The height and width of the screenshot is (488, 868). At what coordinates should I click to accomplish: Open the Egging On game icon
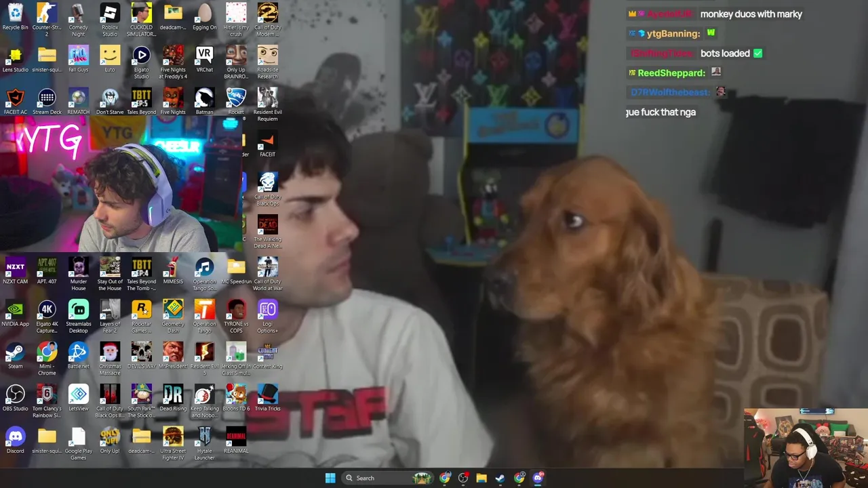pos(204,18)
